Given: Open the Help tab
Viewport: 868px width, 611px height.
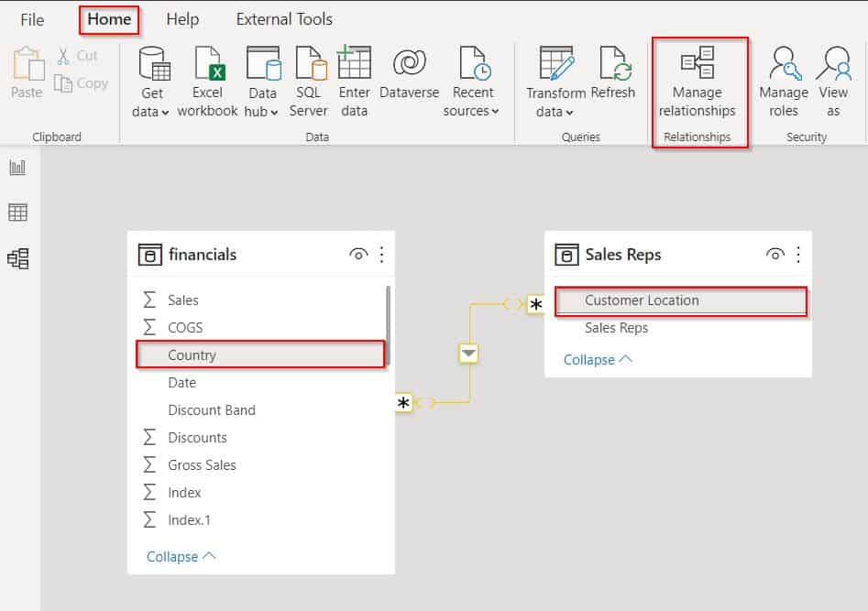Looking at the screenshot, I should pyautogui.click(x=182, y=19).
